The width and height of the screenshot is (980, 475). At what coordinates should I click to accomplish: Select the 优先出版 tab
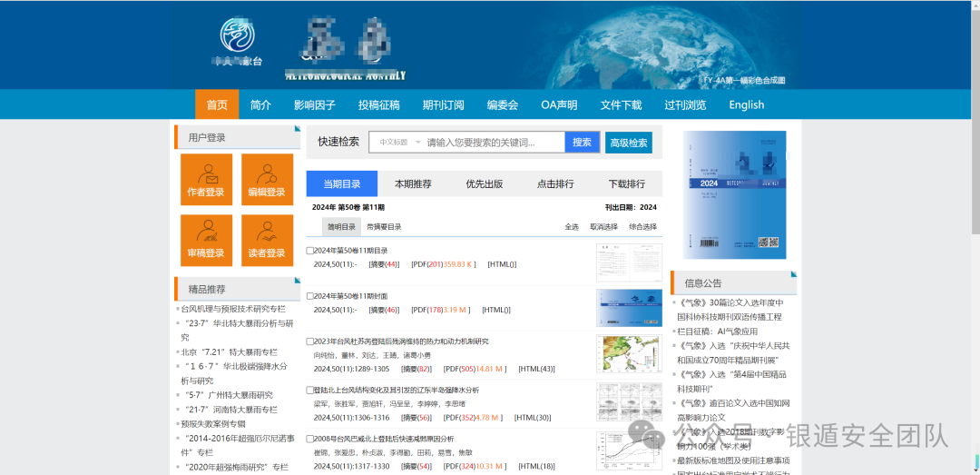[x=485, y=184]
